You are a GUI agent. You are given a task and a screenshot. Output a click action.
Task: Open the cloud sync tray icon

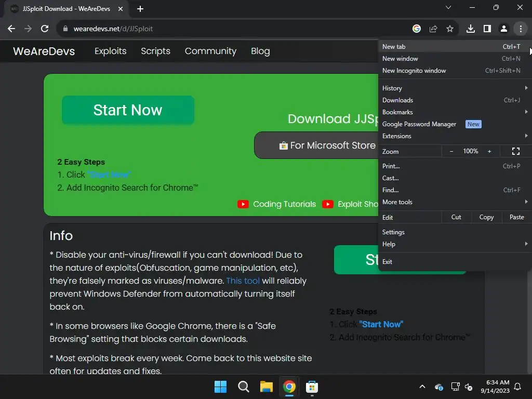coord(438,387)
